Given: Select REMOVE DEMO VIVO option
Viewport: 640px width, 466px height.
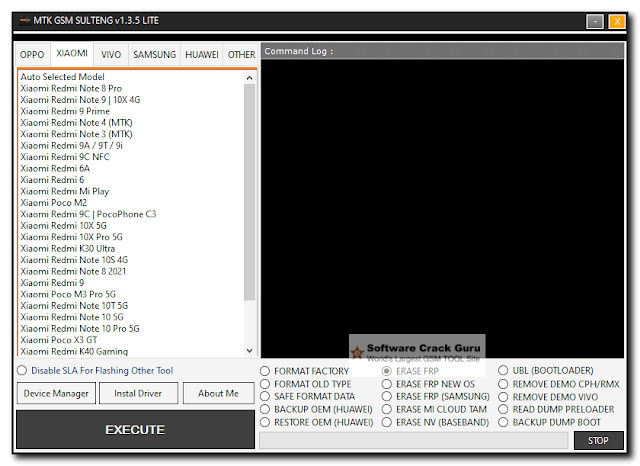Looking at the screenshot, I should [x=548, y=397].
